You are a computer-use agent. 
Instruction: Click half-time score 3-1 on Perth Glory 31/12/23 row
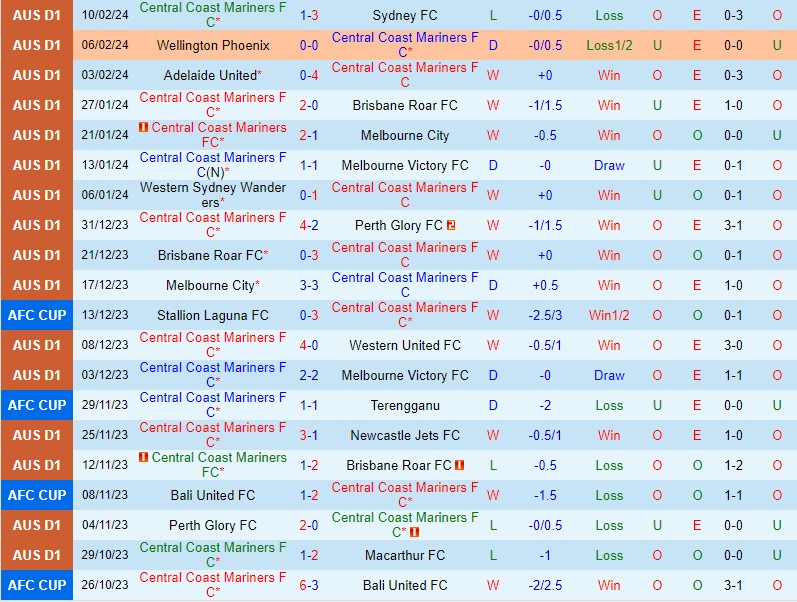[733, 225]
